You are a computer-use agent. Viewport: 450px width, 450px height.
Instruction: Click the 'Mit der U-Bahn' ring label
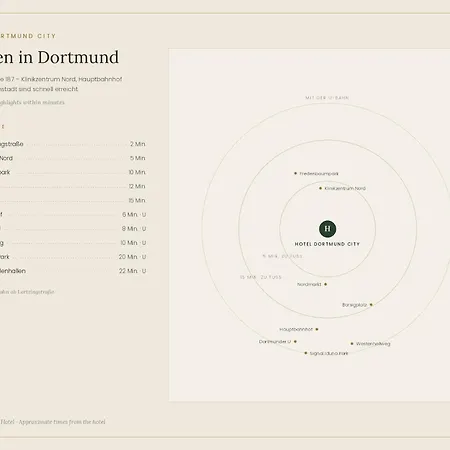327,98
